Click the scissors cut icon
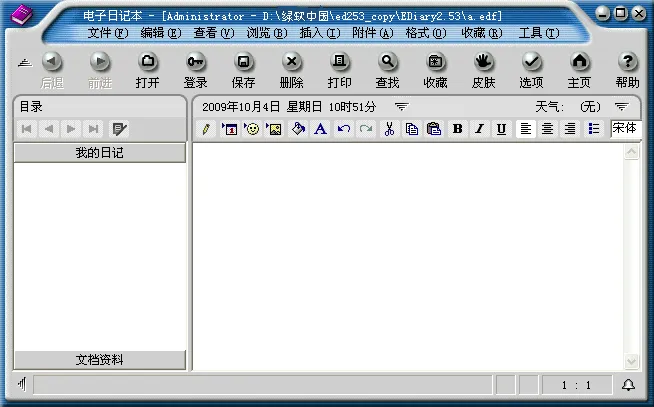Viewport: 654px width, 407px height. [x=389, y=129]
